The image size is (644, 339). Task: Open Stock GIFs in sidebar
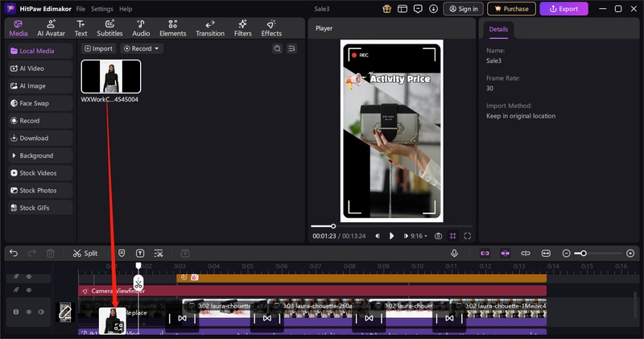(x=40, y=208)
